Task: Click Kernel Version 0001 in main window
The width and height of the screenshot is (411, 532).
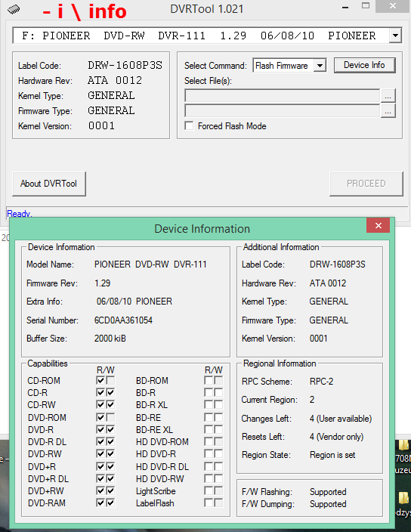Action: tap(101, 126)
